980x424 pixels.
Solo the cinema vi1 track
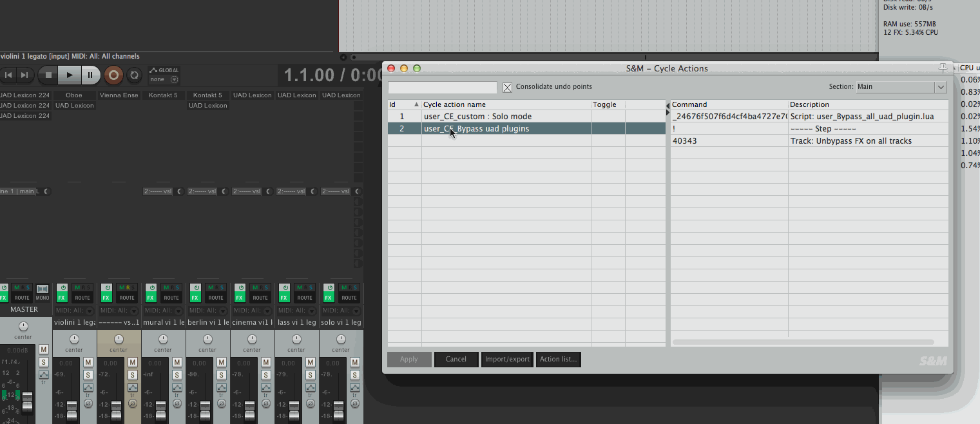265,375
